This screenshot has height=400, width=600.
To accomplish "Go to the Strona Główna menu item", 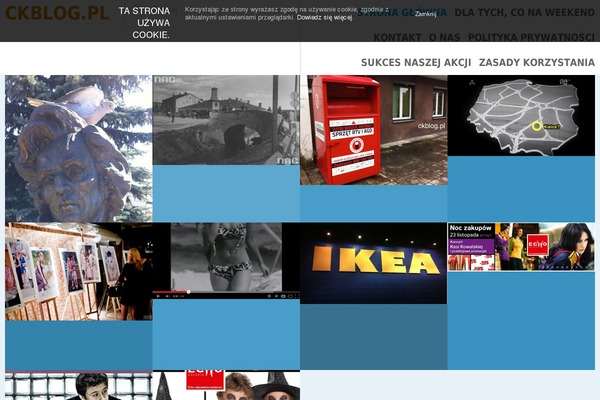I will click(x=402, y=13).
